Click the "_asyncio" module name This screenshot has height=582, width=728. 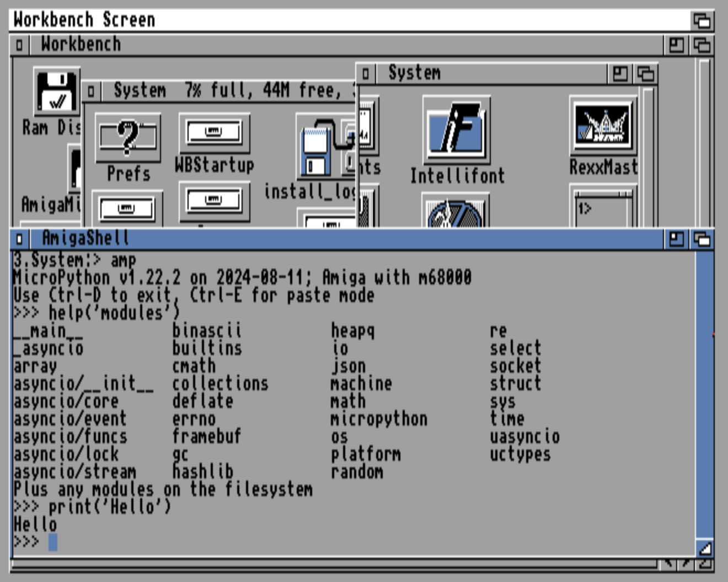coord(49,348)
